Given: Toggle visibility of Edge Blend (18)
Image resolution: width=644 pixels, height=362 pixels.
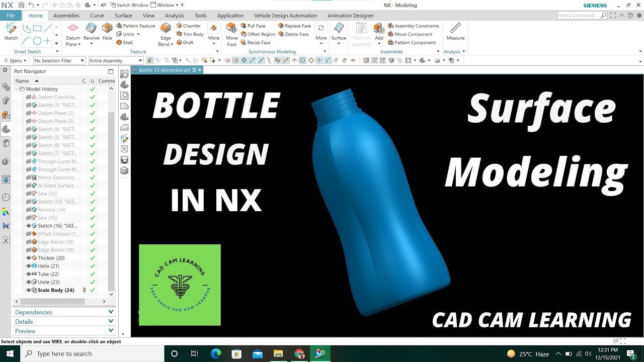Looking at the screenshot, I should (x=29, y=242).
